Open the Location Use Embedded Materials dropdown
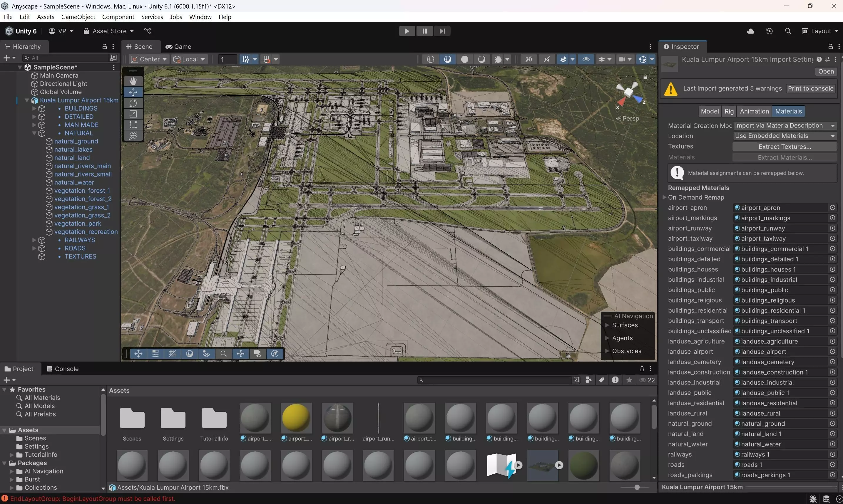Viewport: 843px width, 504px height. pyautogui.click(x=785, y=136)
